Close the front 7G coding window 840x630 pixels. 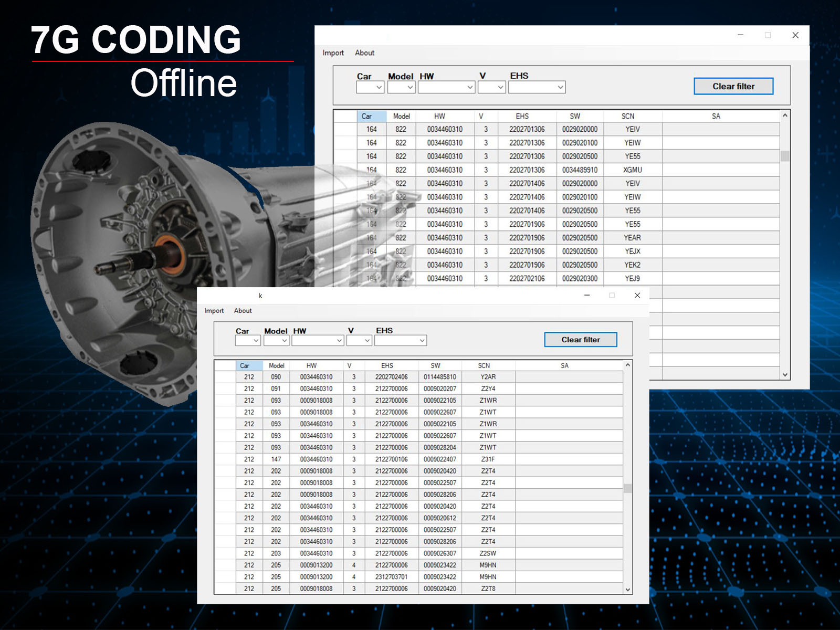pos(637,296)
